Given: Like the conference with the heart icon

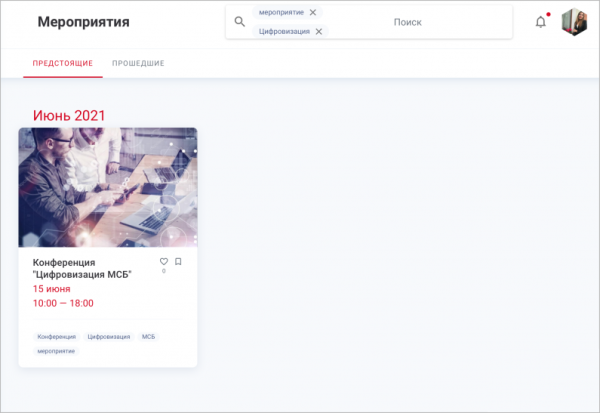Looking at the screenshot, I should pyautogui.click(x=164, y=261).
